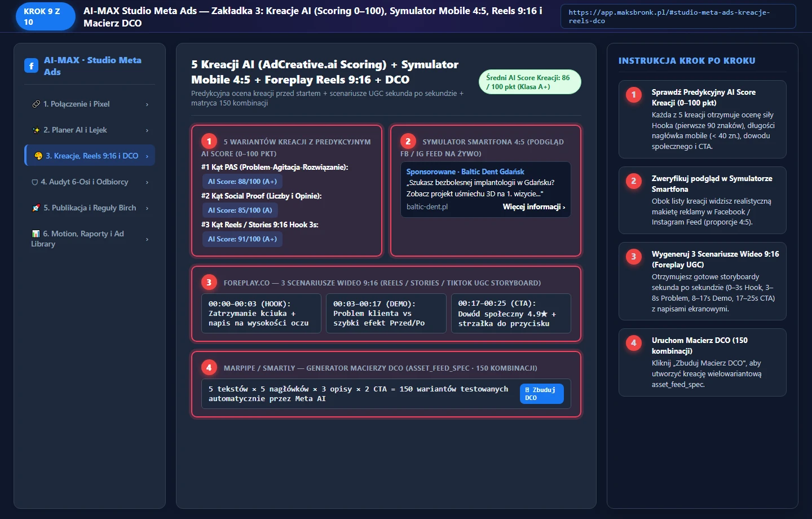Screen dimensions: 812x519
Task: Click '#2 Kąt Social Proof (Liczby i Opinie):' text
Action: (262, 196)
